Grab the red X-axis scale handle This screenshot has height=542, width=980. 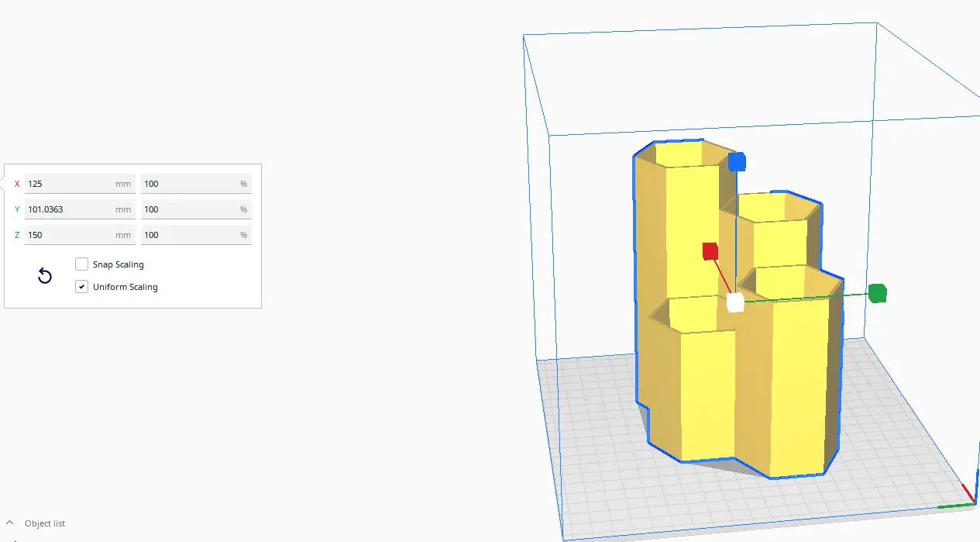(710, 251)
